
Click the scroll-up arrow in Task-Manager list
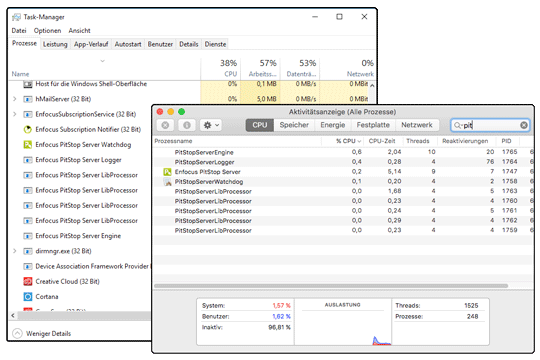click(x=372, y=85)
